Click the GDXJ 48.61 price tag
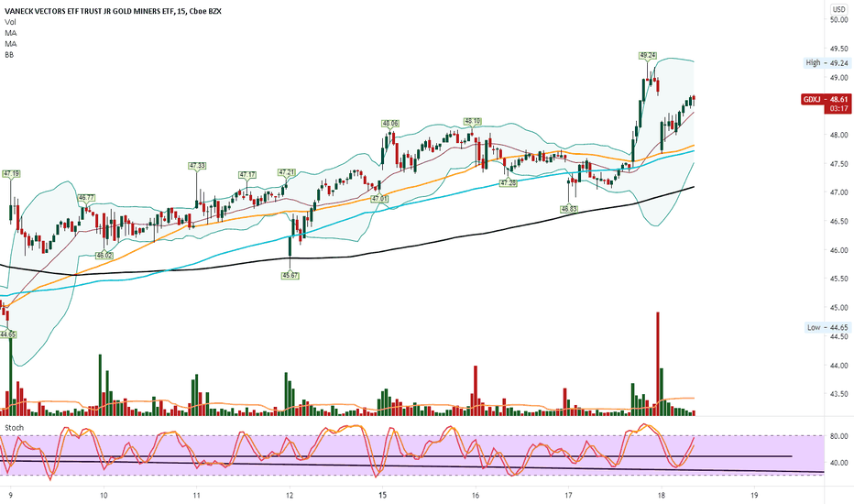This screenshot has height=504, width=854. point(825,99)
